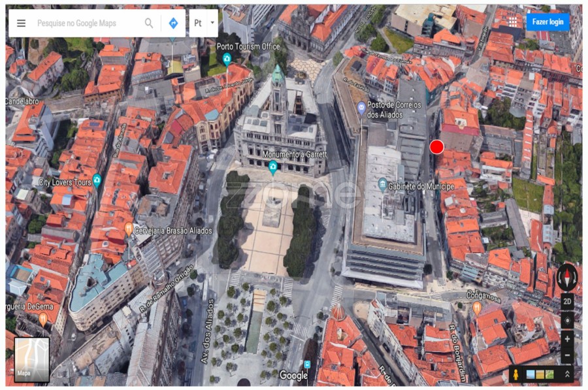Zoom in with plus button
Image resolution: width=588 pixels, height=390 pixels.
click(x=567, y=339)
